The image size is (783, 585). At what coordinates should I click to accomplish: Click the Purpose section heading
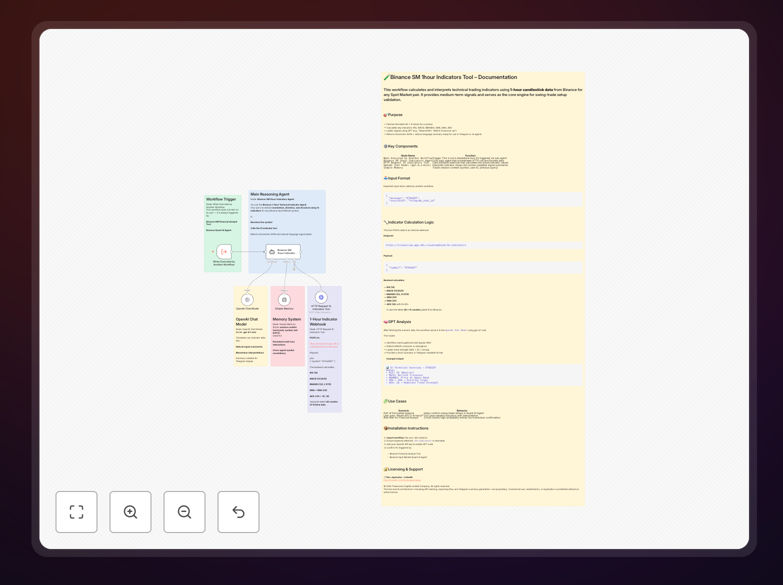pyautogui.click(x=393, y=115)
